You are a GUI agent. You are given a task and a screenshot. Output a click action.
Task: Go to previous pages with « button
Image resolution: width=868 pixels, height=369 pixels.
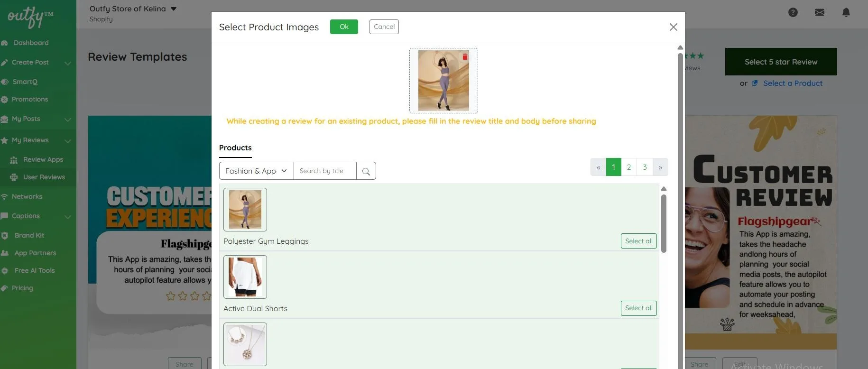[599, 167]
